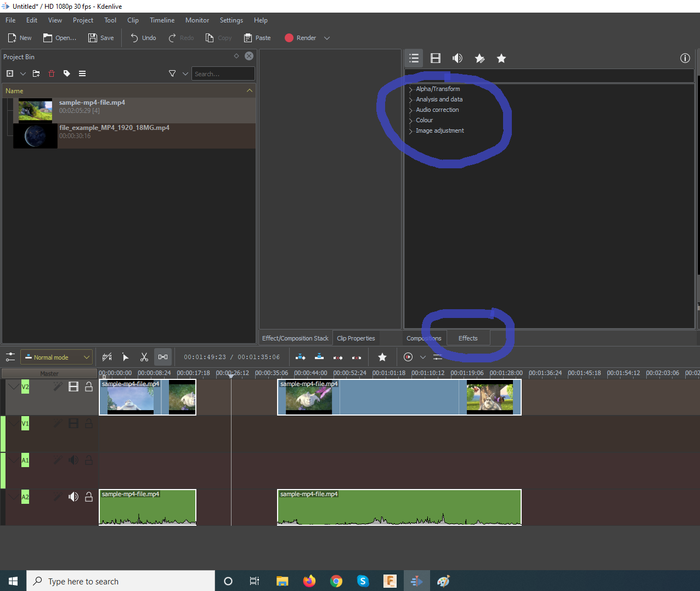Viewport: 700px width, 591px height.
Task: Click the tag icon in Project Bin toolbar
Action: click(x=67, y=73)
